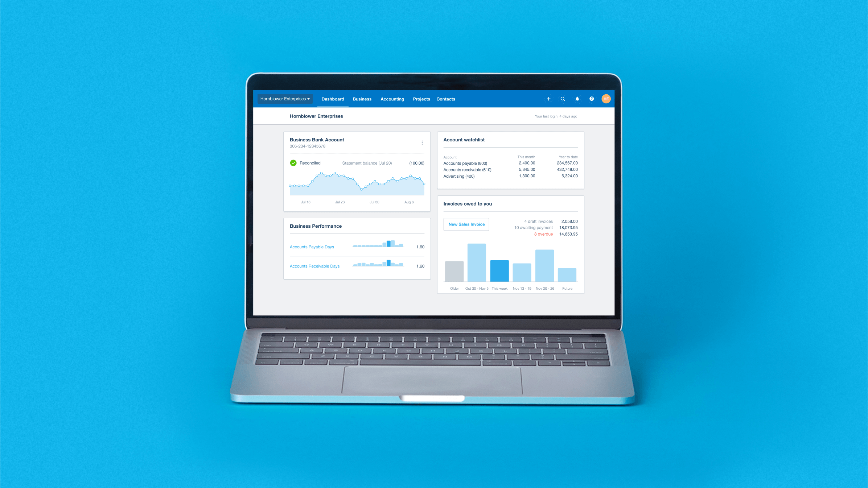Click the add new item plus icon

tap(548, 98)
